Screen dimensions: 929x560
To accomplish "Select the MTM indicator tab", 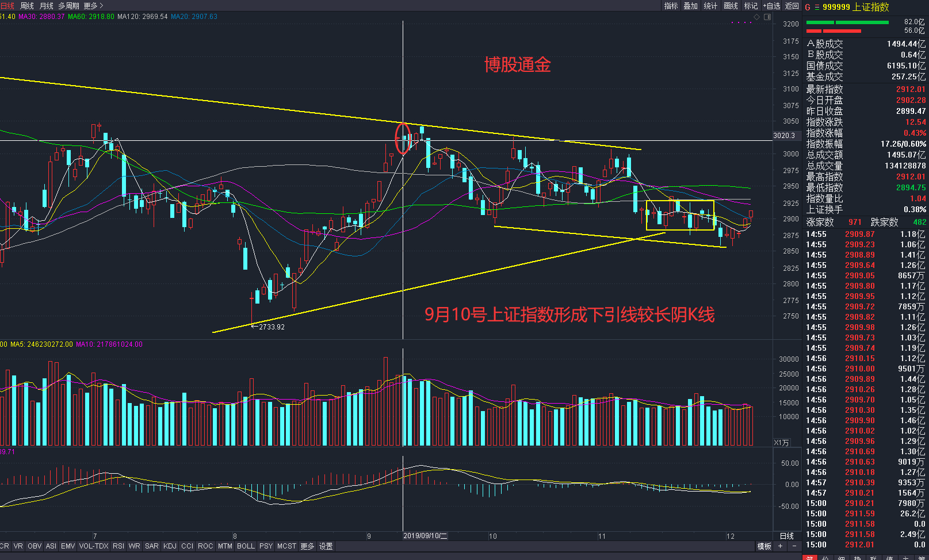I will pyautogui.click(x=225, y=546).
